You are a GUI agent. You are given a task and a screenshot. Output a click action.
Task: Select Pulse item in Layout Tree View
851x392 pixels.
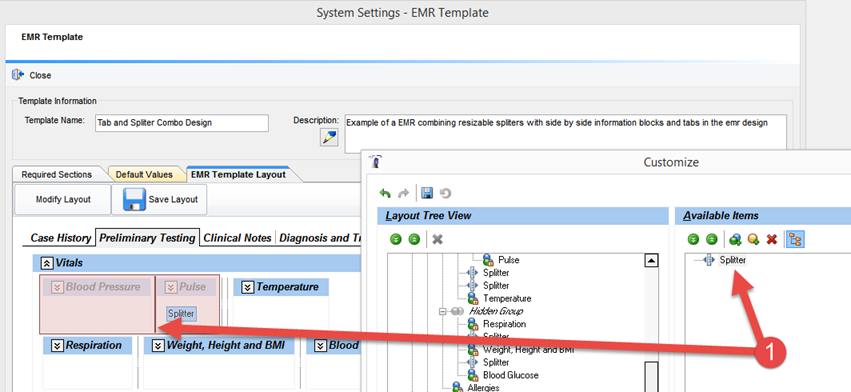point(509,260)
